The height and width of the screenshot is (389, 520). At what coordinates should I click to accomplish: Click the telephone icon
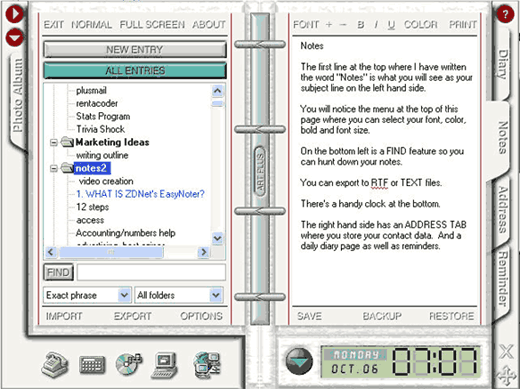click(x=55, y=364)
